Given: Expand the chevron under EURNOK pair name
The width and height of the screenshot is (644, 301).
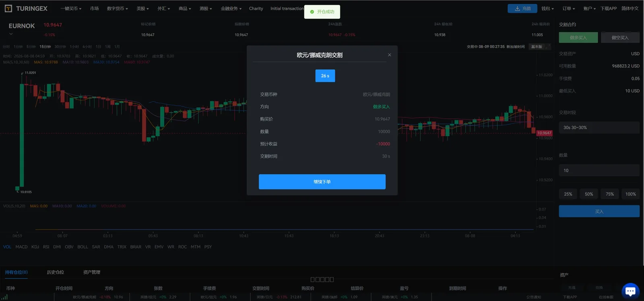Looking at the screenshot, I should (11, 34).
